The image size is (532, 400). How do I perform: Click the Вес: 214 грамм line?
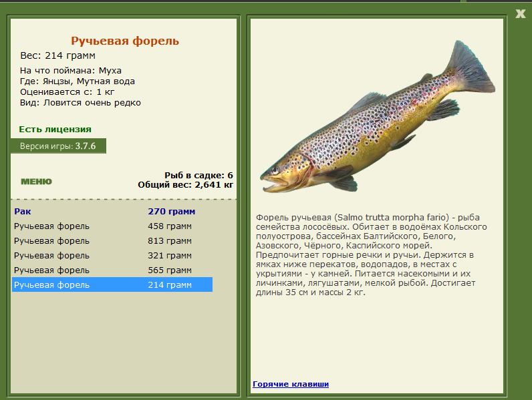tap(57, 55)
